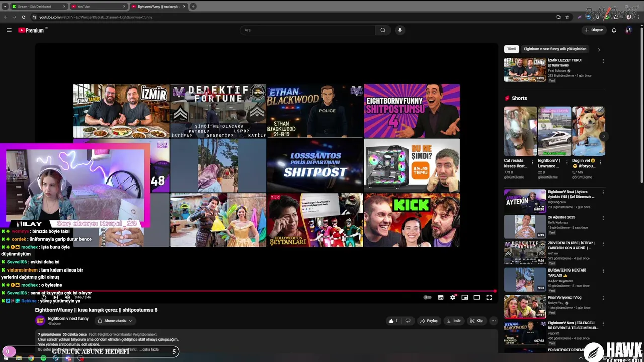This screenshot has height=362, width=644.
Task: Open the Final Veriyoruz Vlog thumbnail
Action: (x=525, y=306)
